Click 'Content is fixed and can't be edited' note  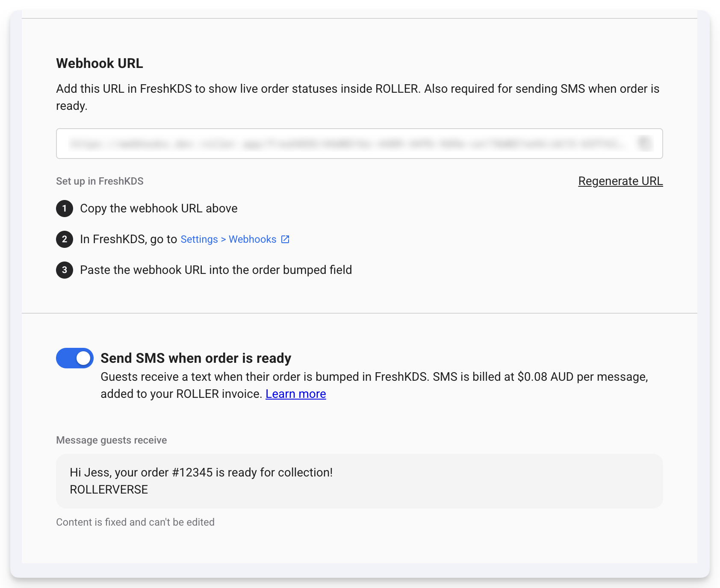pos(136,522)
